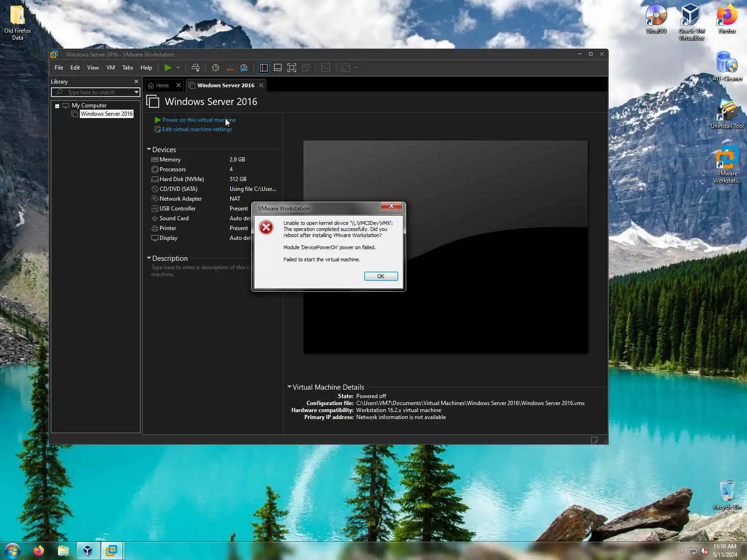This screenshot has width=747, height=560.
Task: Open File Explorer from the taskbar
Action: 63,551
